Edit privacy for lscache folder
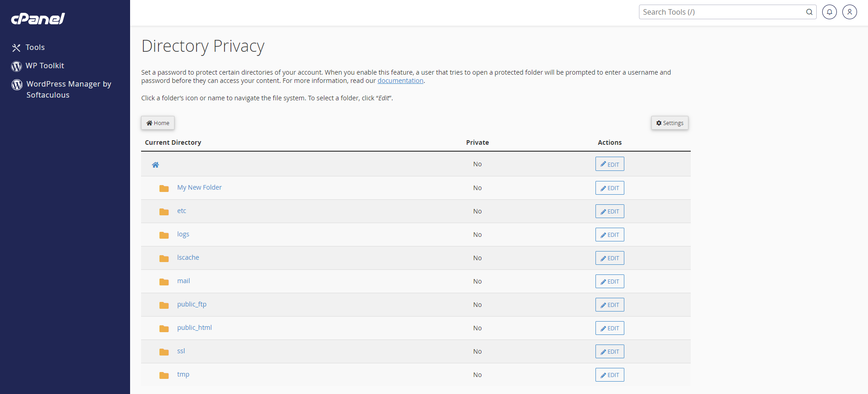This screenshot has width=868, height=394. [610, 258]
